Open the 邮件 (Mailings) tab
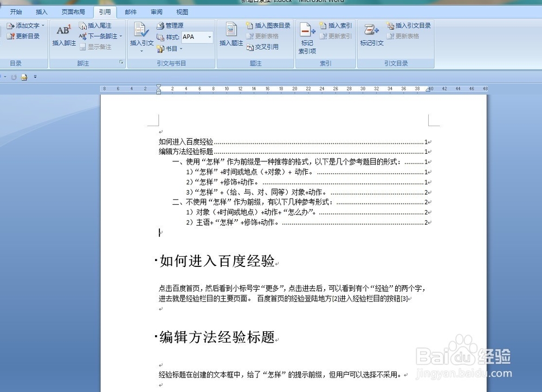The image size is (542, 392). pyautogui.click(x=131, y=12)
